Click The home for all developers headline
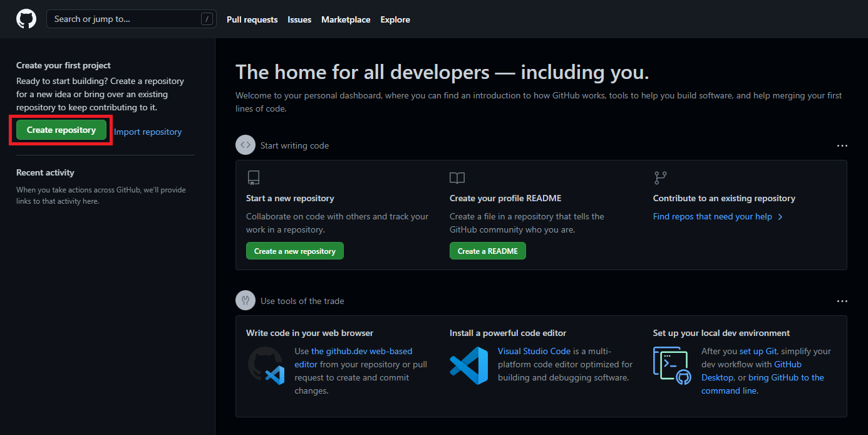Viewport: 868px width, 435px height. coord(442,72)
